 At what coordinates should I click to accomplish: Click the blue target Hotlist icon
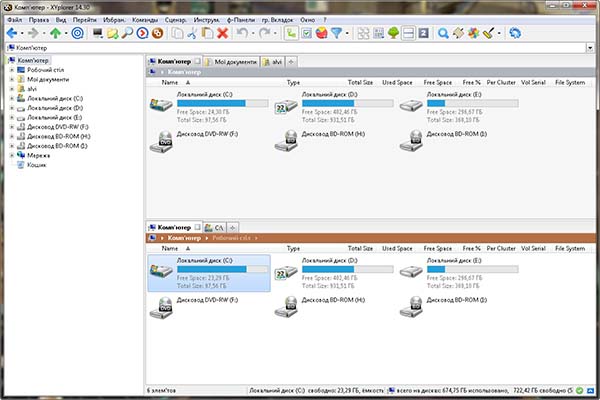point(77,33)
